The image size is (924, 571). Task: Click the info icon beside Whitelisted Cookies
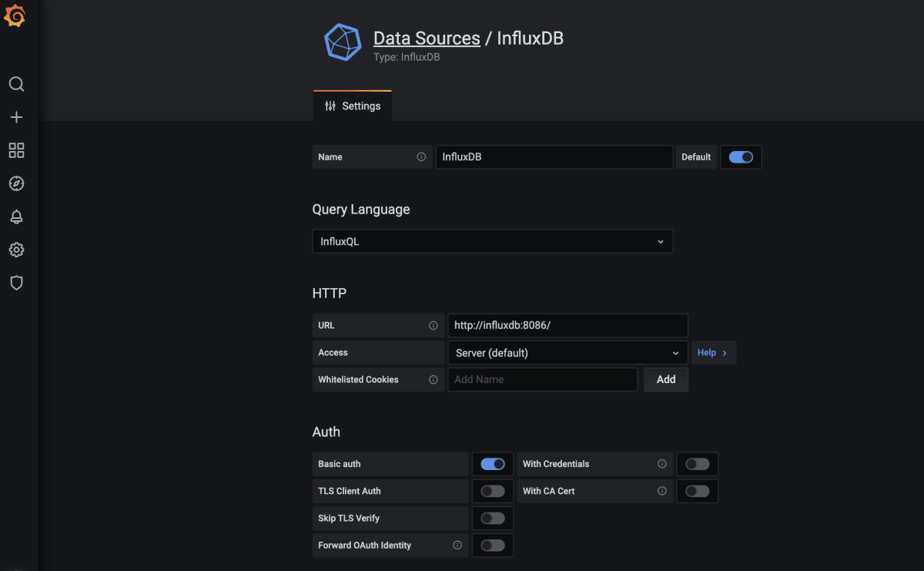pyautogui.click(x=434, y=379)
